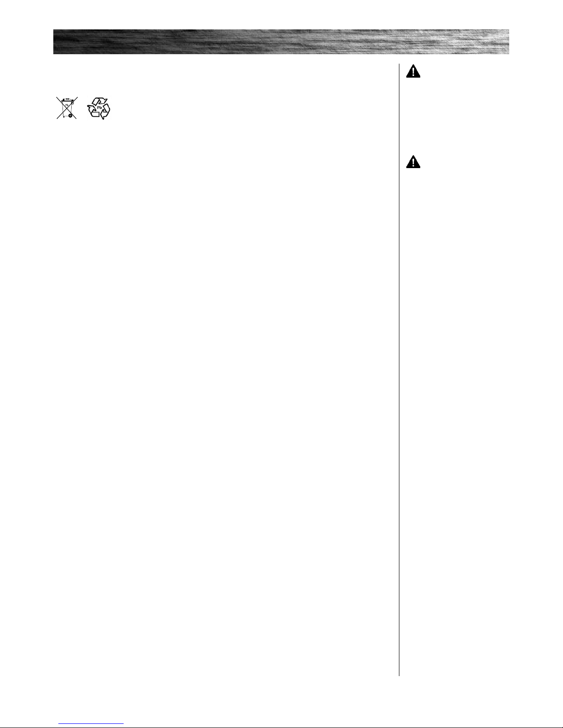Click the small wheel on the crossed-out bin
The width and height of the screenshot is (563, 728).
coord(70,116)
